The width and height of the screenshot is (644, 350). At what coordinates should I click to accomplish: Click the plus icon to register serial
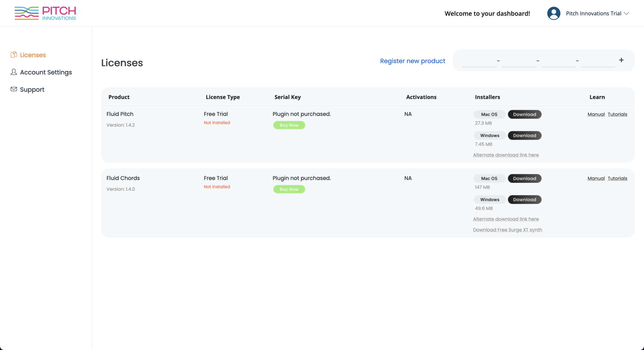(x=621, y=60)
